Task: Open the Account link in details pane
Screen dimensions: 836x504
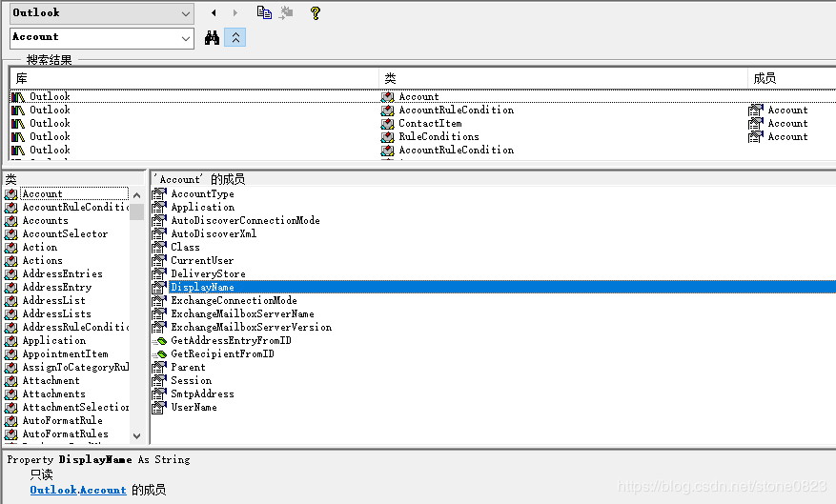Action: [103, 490]
